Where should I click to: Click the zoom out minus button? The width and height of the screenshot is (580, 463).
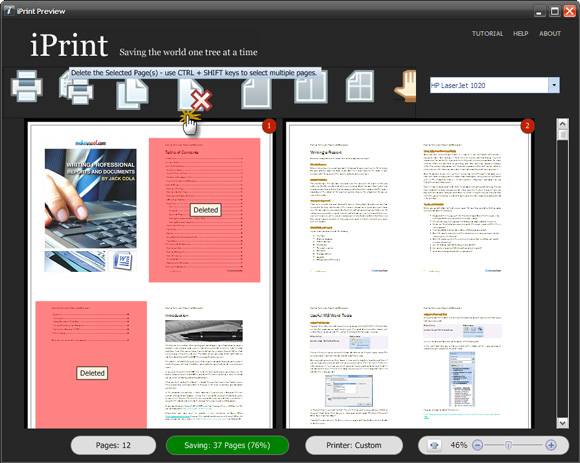[x=478, y=445]
